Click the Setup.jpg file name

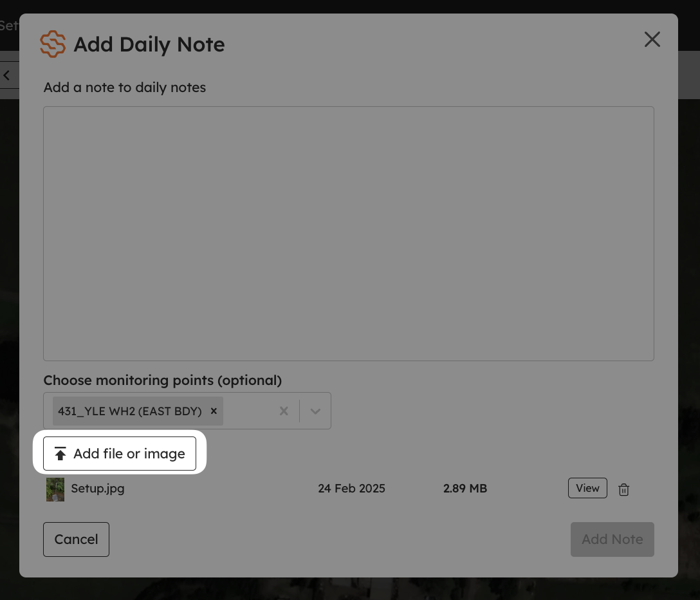click(98, 489)
